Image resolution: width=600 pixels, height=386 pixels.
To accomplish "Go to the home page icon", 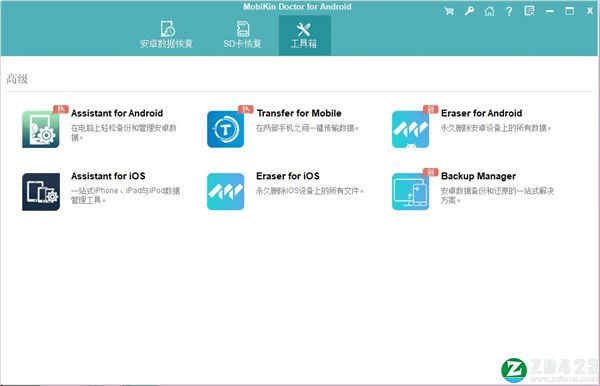I will tap(489, 11).
